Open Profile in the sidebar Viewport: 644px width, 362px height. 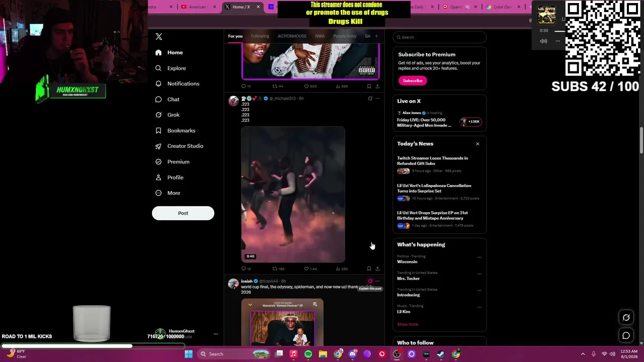tap(169, 177)
